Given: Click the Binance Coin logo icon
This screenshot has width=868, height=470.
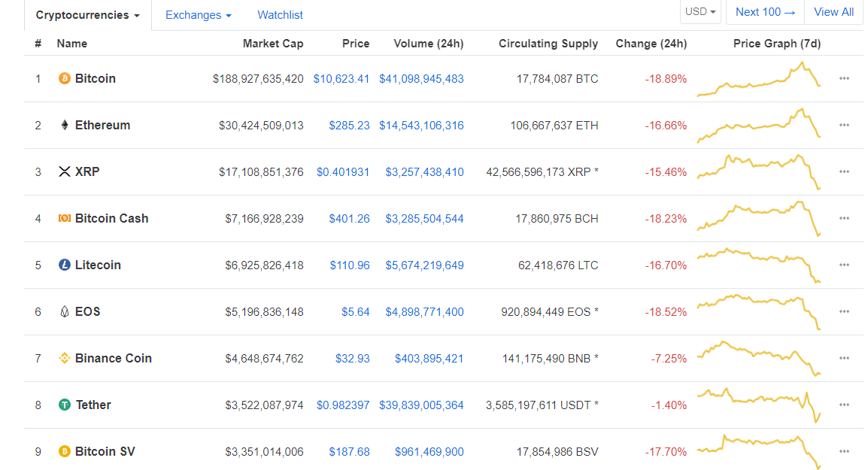Looking at the screenshot, I should (64, 358).
